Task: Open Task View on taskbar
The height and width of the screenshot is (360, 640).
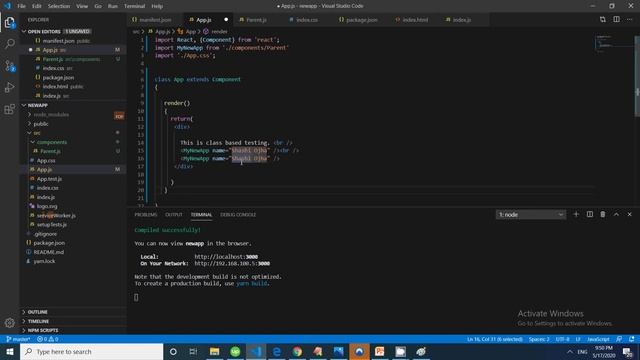Action: [x=193, y=351]
